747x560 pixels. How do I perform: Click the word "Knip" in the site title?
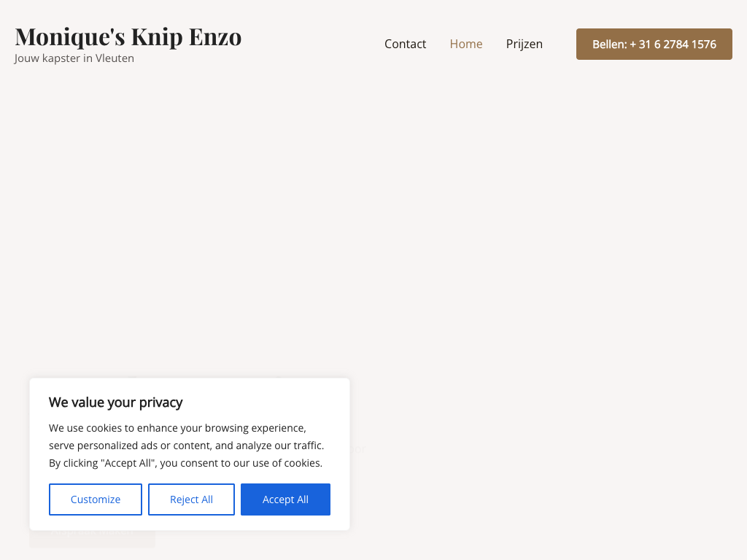(157, 36)
